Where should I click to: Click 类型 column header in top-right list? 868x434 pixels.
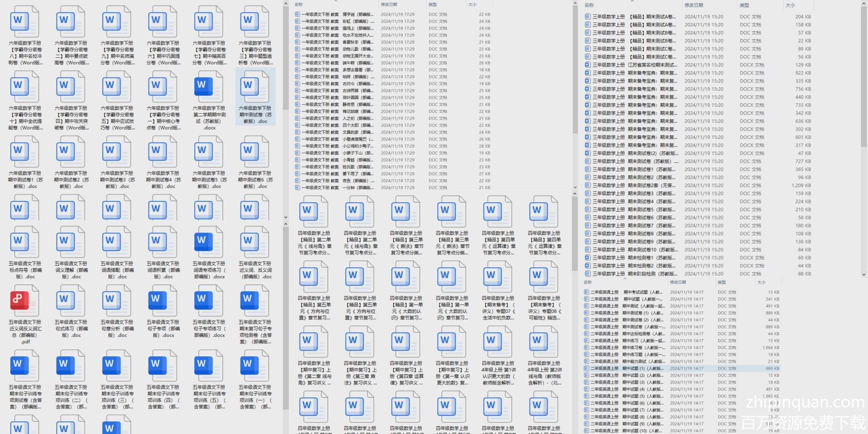(x=744, y=5)
